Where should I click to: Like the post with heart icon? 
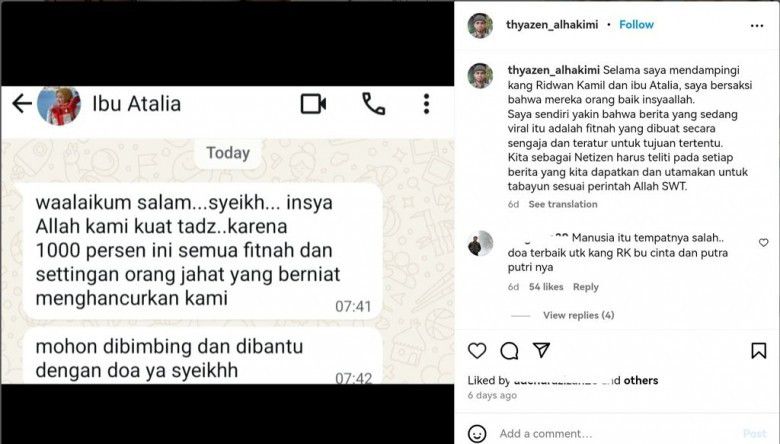coord(477,351)
